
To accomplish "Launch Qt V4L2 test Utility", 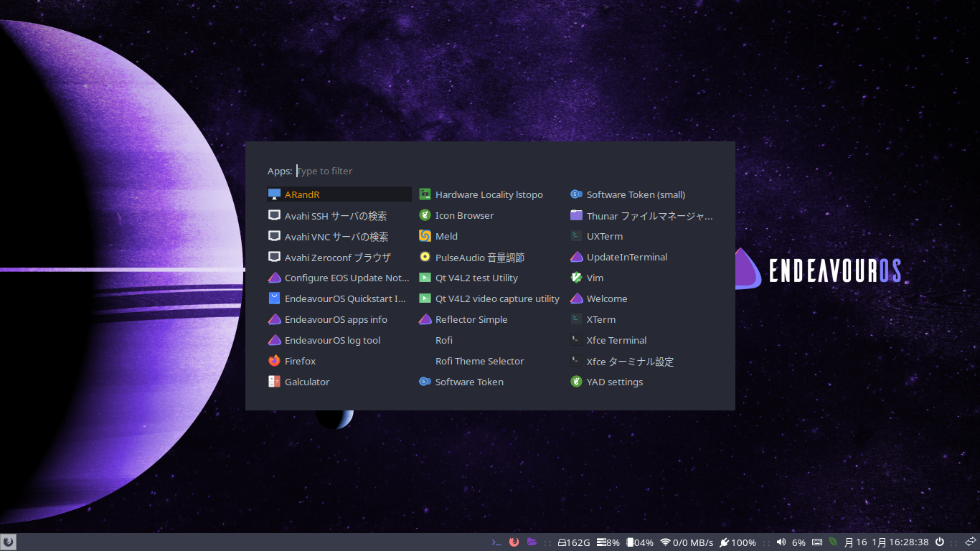I will click(490, 278).
